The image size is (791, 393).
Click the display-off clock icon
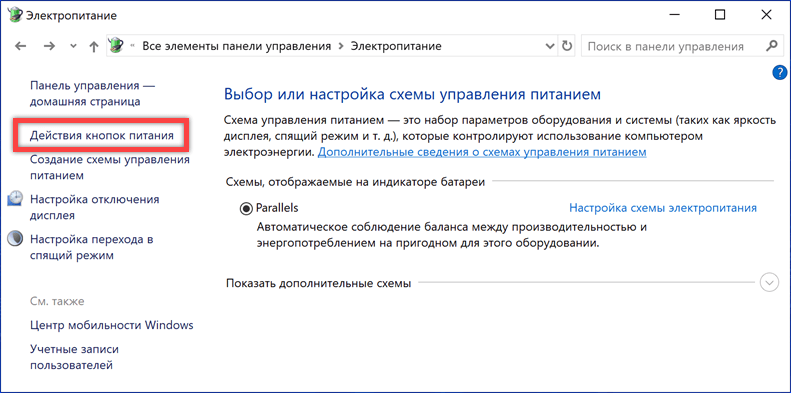(x=15, y=198)
